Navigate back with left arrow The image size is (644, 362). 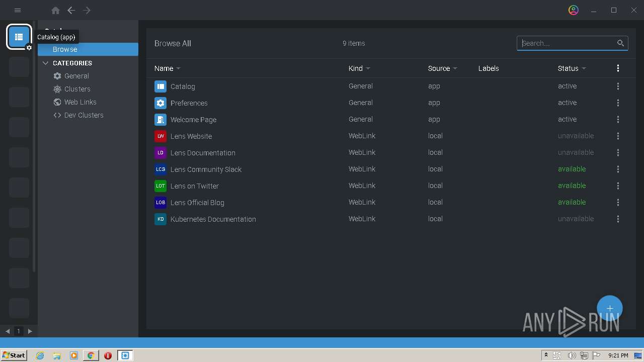pos(71,10)
